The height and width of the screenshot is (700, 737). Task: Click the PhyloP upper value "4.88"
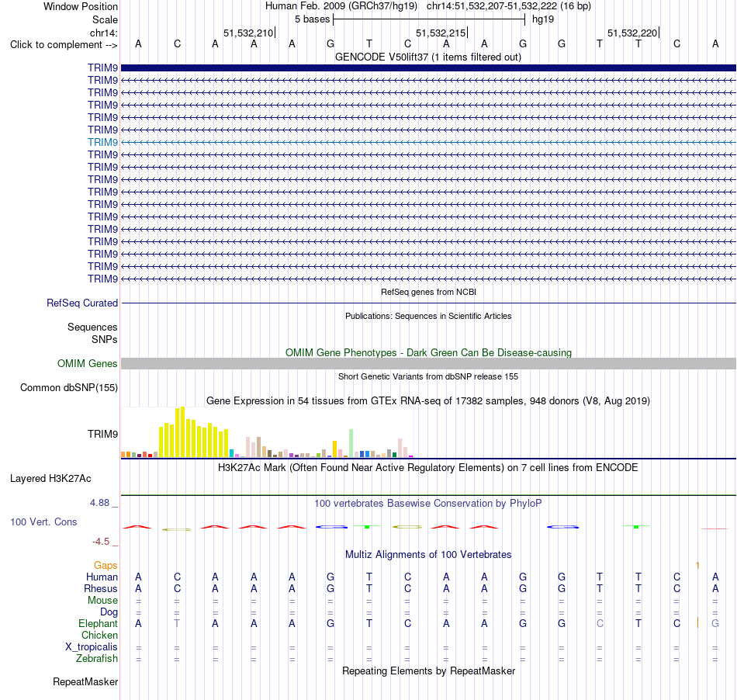[99, 503]
